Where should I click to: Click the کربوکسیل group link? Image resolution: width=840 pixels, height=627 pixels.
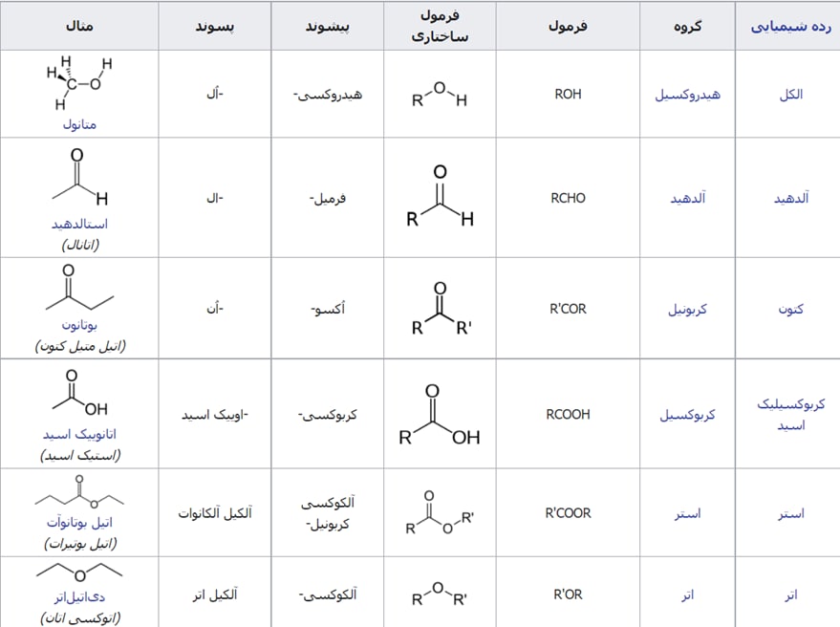(x=687, y=415)
